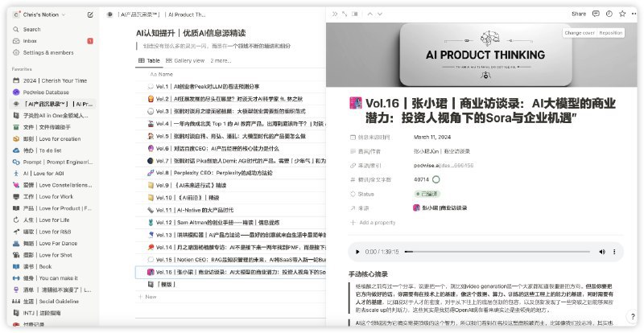
Task: Open row Vol.10 《AI前沿》精读
Action: coord(188,198)
